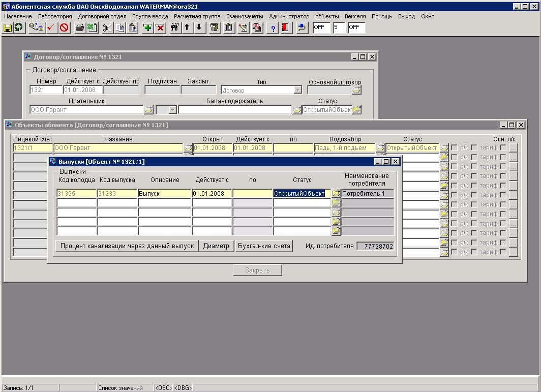Toggle the р/к checkbox in the first object row
Viewport: 541px width, 392px height.
click(x=454, y=148)
